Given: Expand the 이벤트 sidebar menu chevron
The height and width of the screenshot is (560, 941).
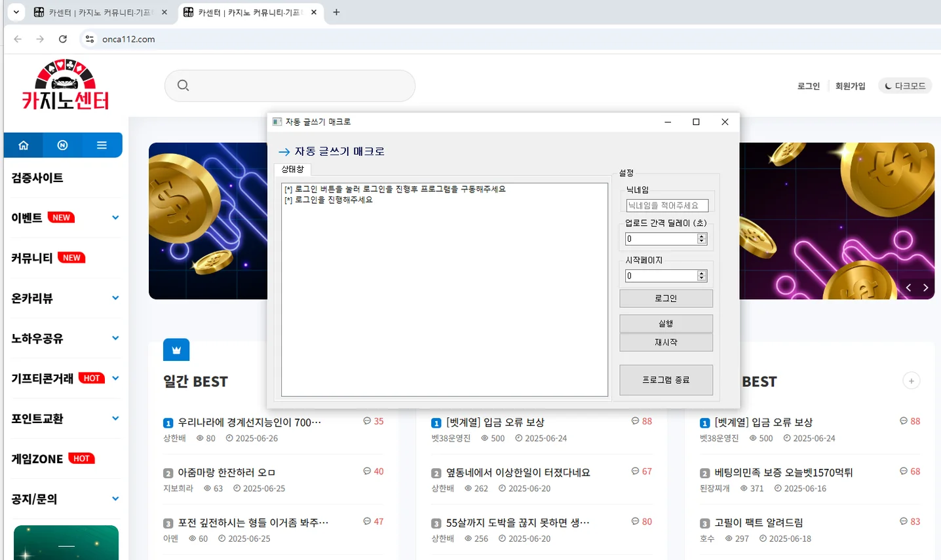Looking at the screenshot, I should (115, 217).
